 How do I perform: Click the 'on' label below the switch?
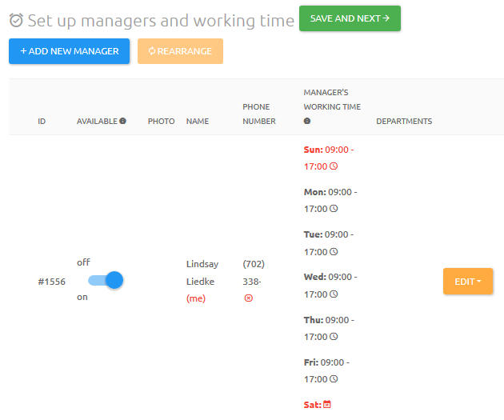point(82,298)
